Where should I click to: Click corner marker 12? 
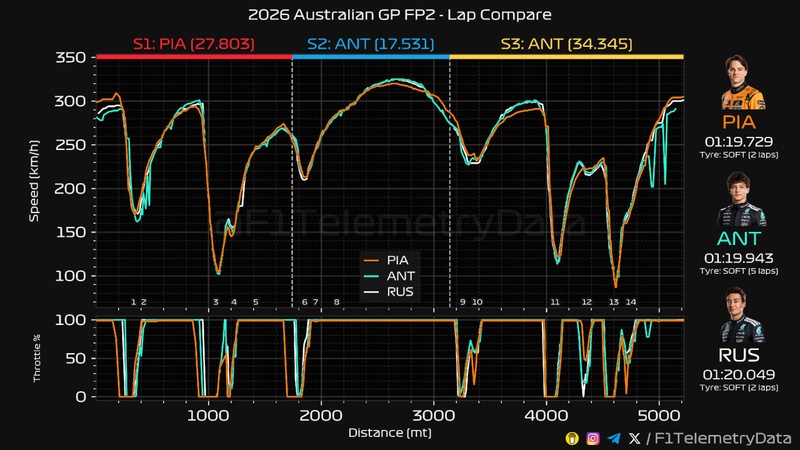pyautogui.click(x=587, y=302)
